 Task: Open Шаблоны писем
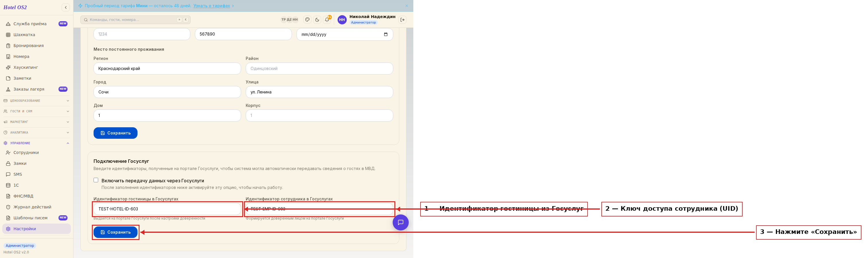click(x=37, y=218)
